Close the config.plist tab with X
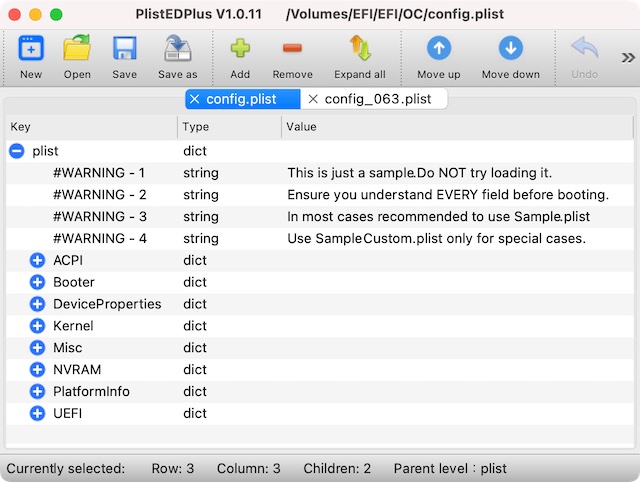Screen dimensions: 640x482 (195, 99)
